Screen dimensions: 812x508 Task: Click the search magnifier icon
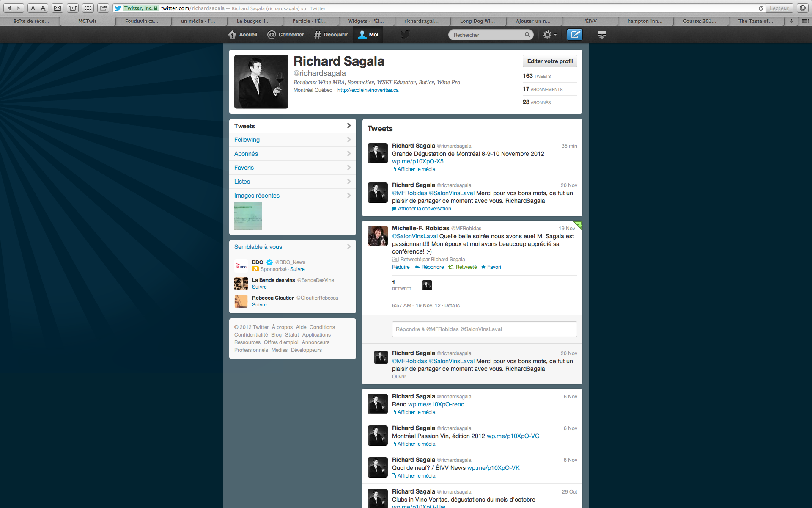pos(527,35)
